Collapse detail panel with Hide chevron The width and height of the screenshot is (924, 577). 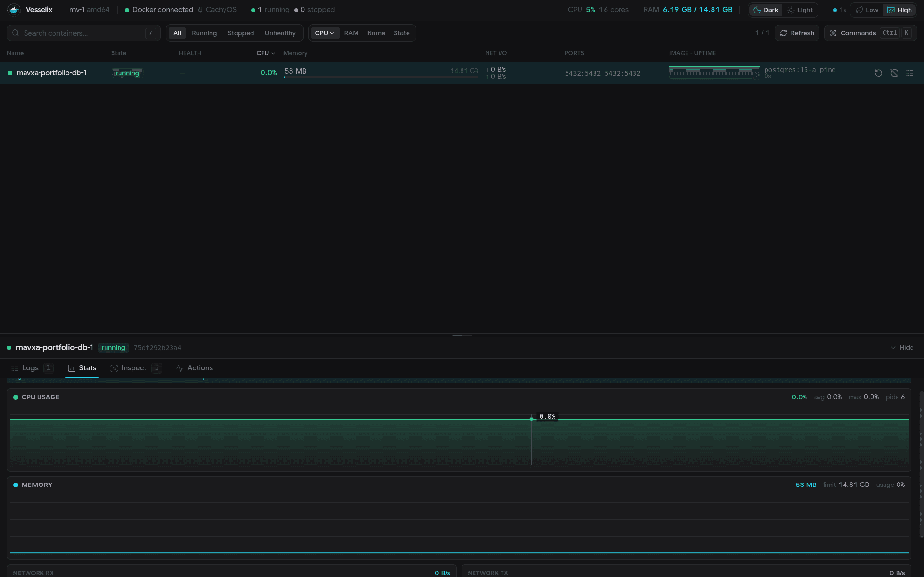point(893,348)
